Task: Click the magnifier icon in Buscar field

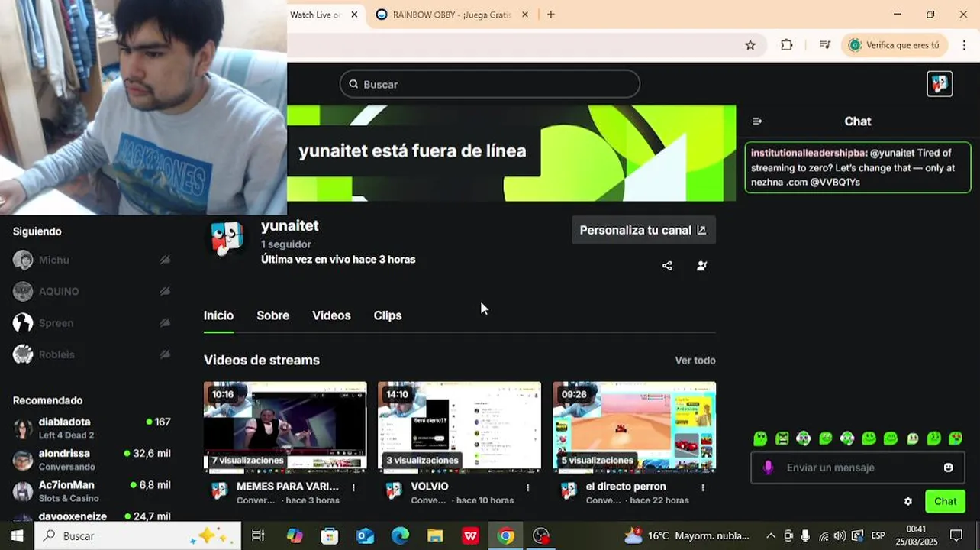Action: [x=353, y=84]
